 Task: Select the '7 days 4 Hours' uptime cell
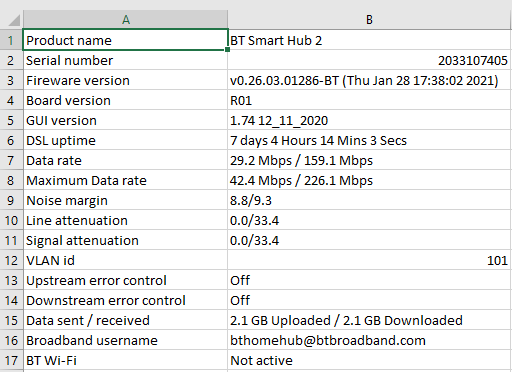pyautogui.click(x=370, y=140)
